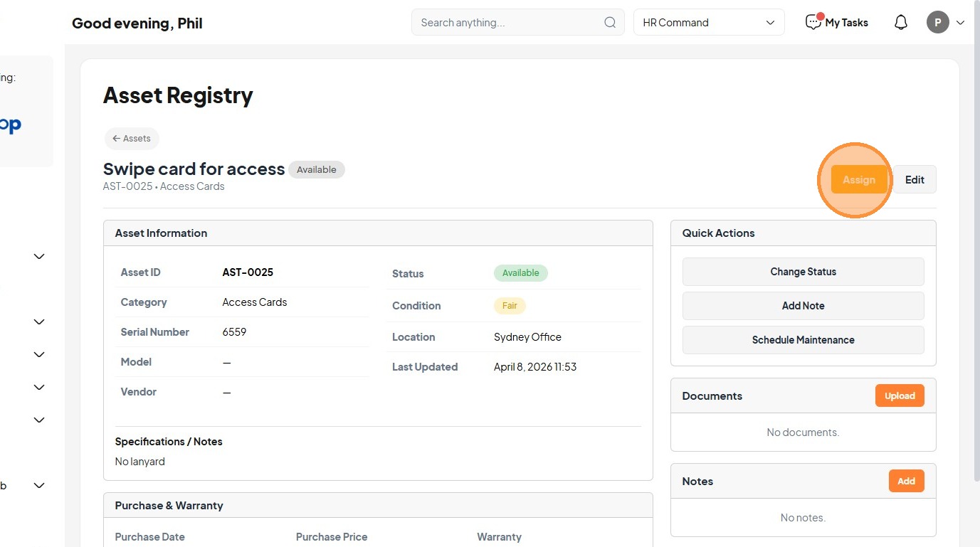Click the Fair condition badge
Viewport: 980px width, 547px height.
coord(510,306)
